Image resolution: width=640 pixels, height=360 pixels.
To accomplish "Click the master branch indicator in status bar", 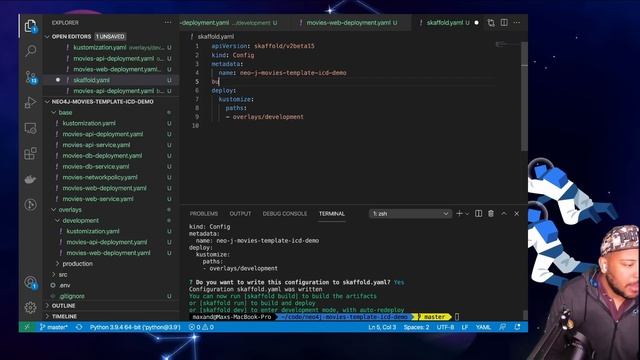I will click(x=54, y=327).
